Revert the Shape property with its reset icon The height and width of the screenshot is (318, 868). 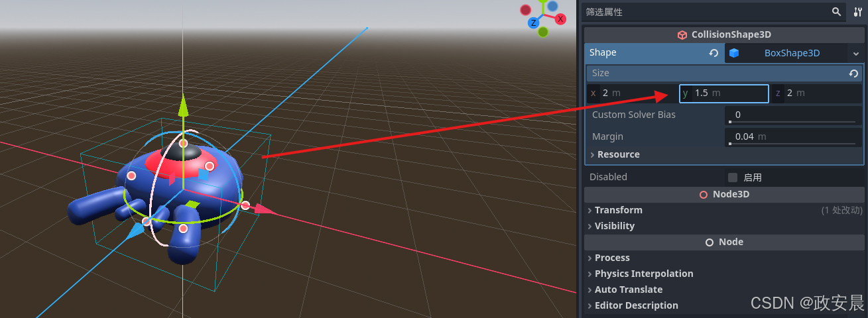713,53
